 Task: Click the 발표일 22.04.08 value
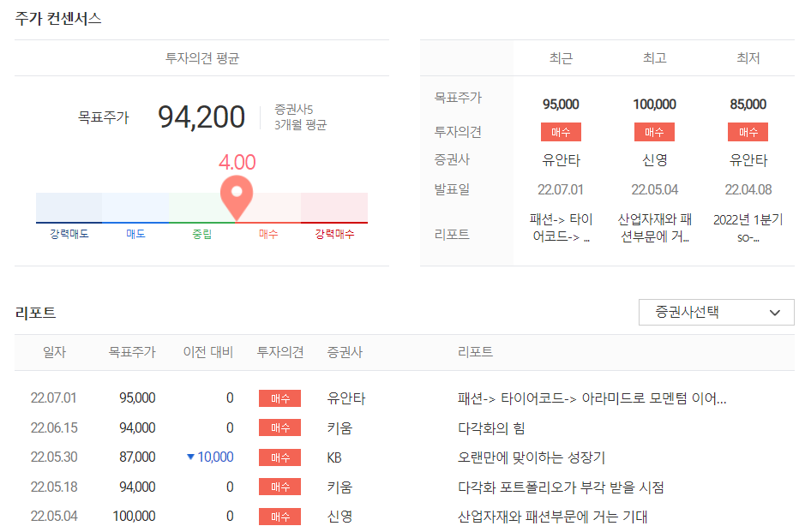pos(748,189)
